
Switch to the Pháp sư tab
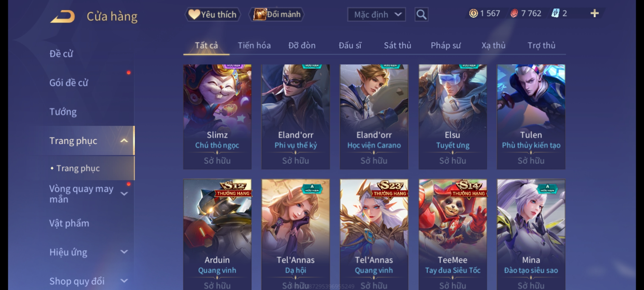[445, 45]
